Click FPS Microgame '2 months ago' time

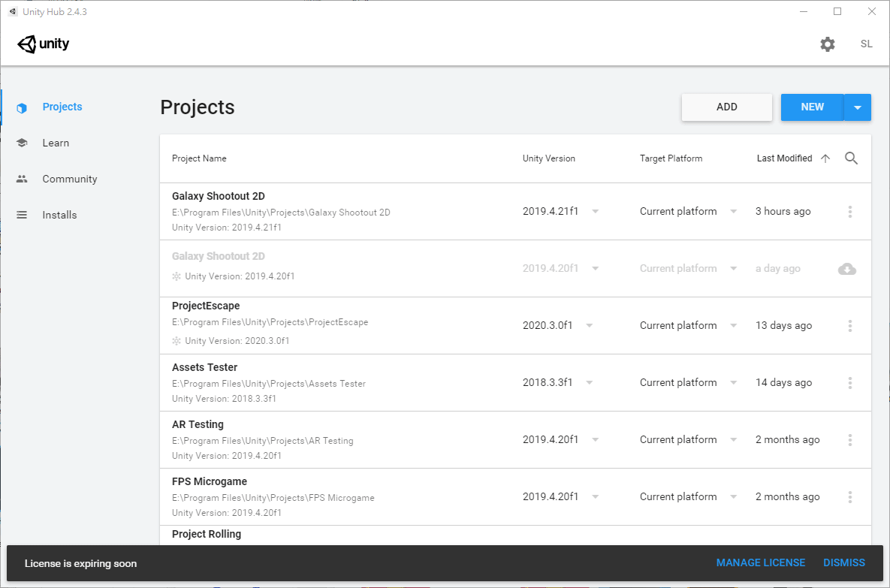pyautogui.click(x=787, y=496)
